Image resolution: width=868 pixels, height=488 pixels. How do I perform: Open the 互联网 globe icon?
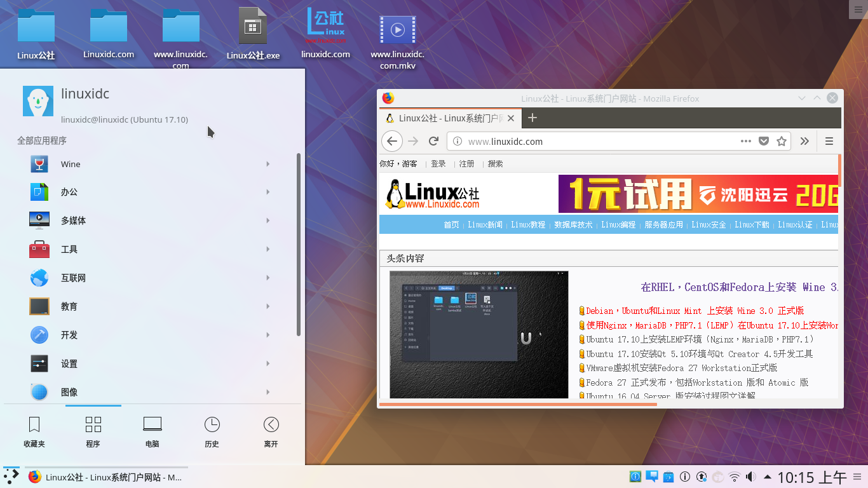click(x=39, y=278)
